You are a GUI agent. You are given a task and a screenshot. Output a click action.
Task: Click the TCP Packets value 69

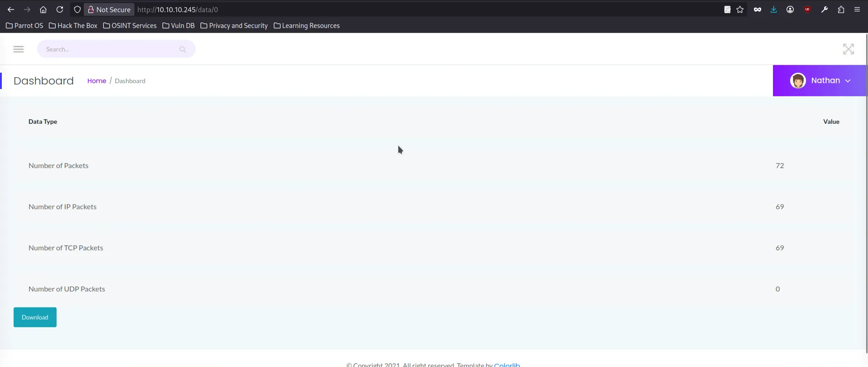pos(780,248)
